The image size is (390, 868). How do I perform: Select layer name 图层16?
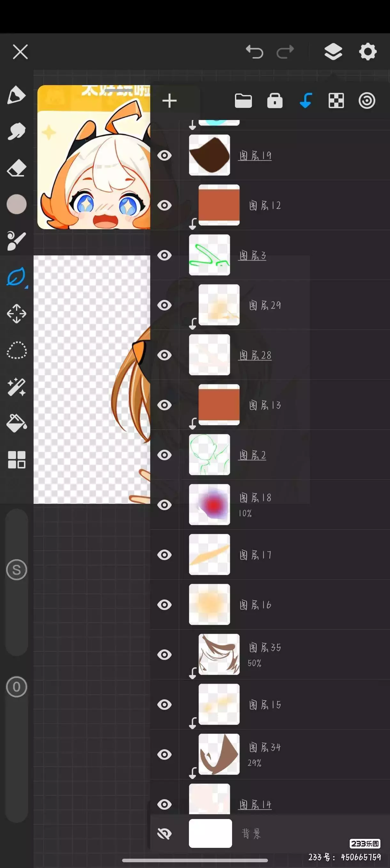click(x=255, y=605)
